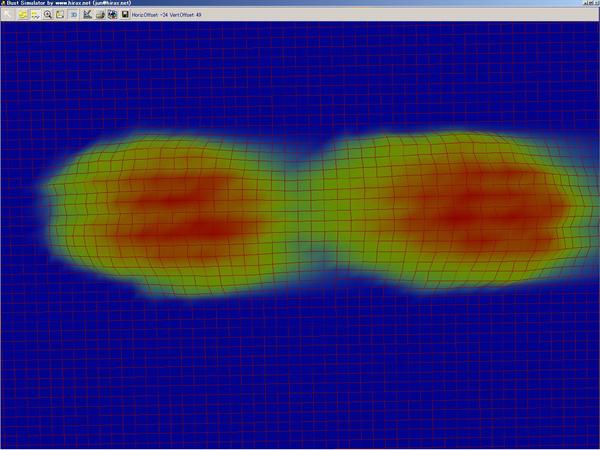Select the pointer arrow tool
The image size is (600, 450).
8,15
